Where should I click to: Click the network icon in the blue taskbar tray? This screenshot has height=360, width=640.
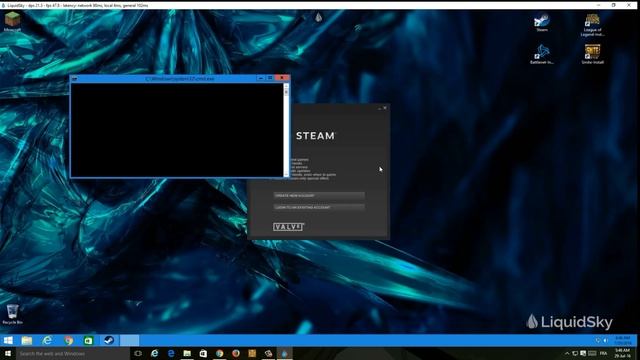click(598, 340)
